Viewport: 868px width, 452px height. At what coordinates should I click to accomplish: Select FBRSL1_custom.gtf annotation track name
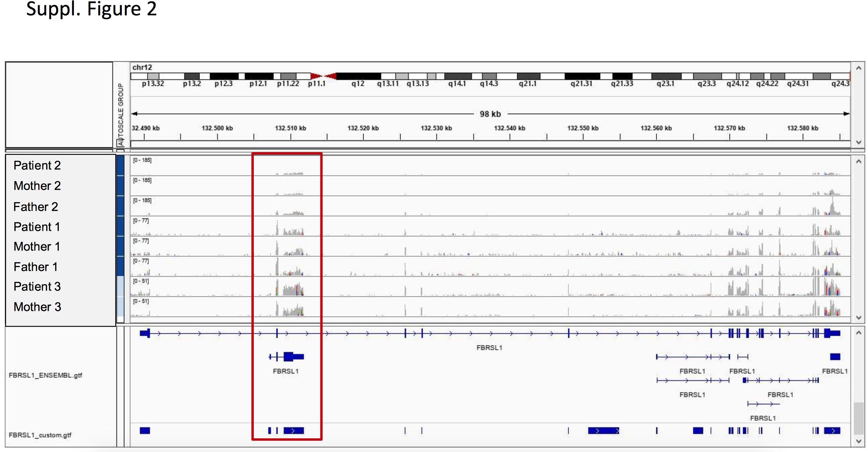point(40,435)
